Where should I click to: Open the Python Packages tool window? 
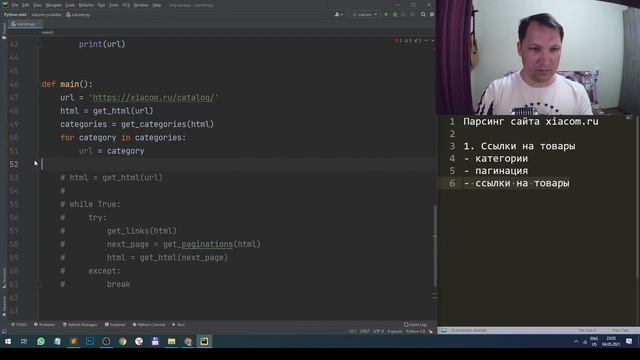[x=80, y=324]
